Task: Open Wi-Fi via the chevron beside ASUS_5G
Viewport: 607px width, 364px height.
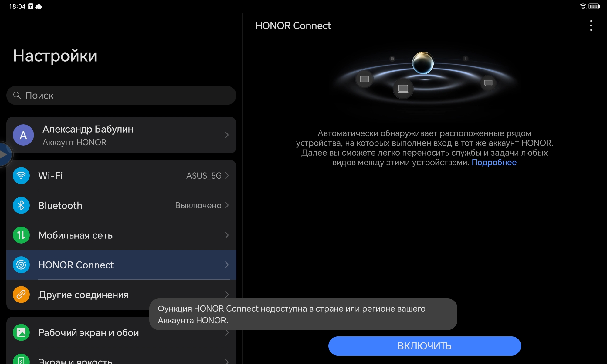Action: [x=227, y=176]
